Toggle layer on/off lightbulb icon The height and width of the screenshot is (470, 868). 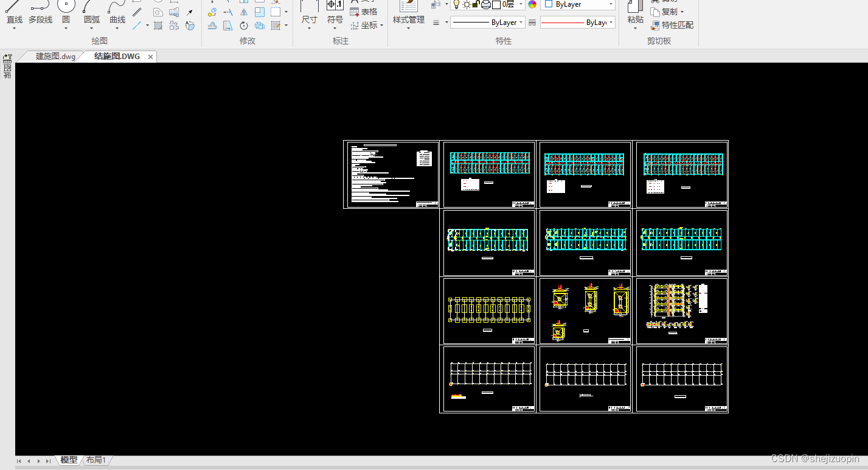point(456,4)
